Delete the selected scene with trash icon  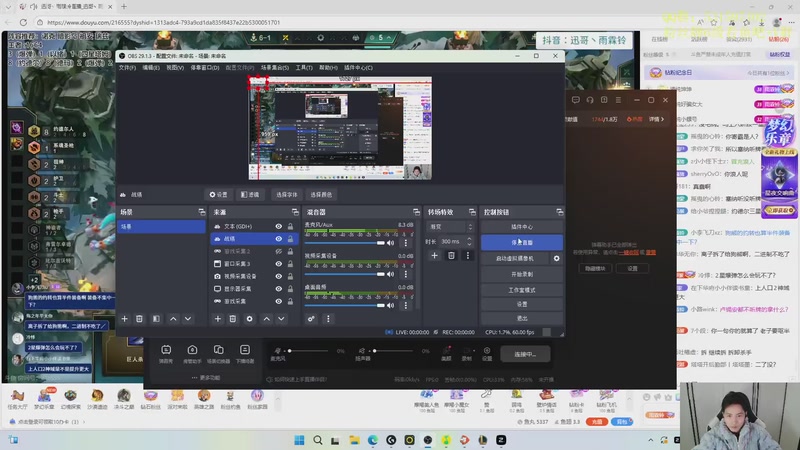(139, 319)
